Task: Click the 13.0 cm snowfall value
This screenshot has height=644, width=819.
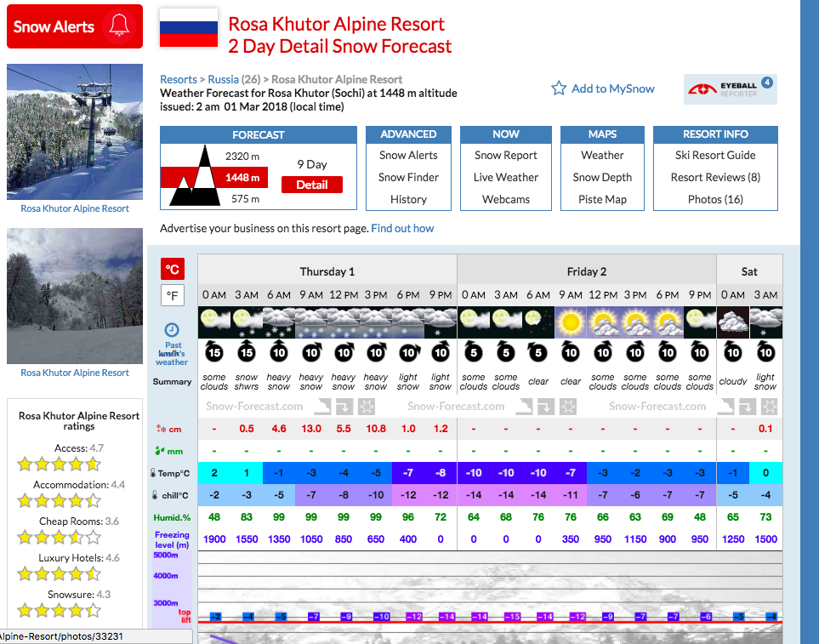Action: tap(311, 429)
